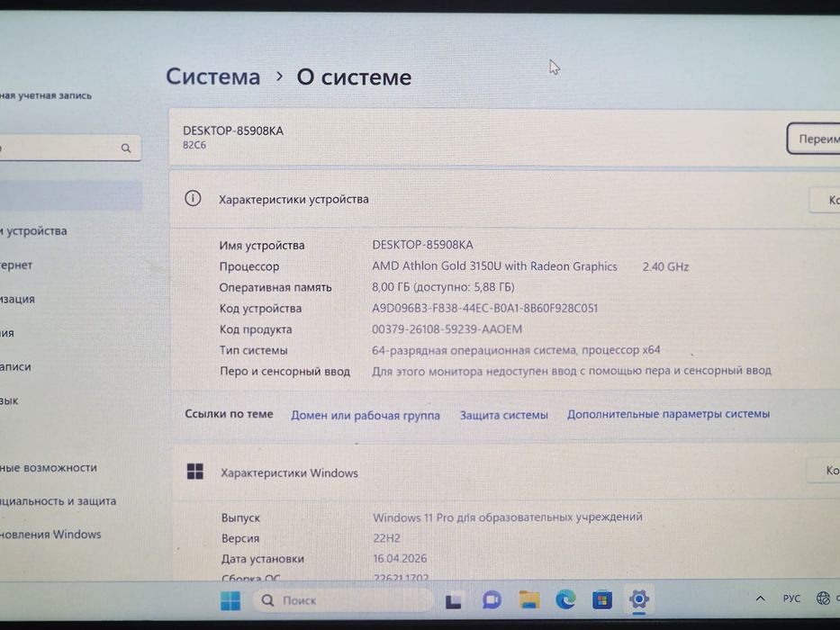Open the Защита системы link
Image resolution: width=840 pixels, height=630 pixels.
pyautogui.click(x=503, y=415)
